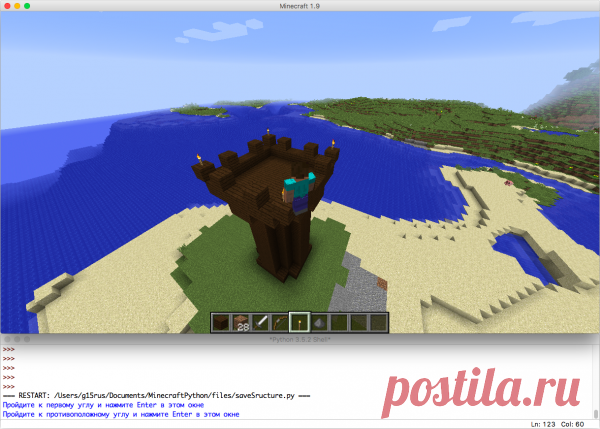Click the RESTART saveSructure.py output line
Viewport: 600px width, 429px height.
156,395
